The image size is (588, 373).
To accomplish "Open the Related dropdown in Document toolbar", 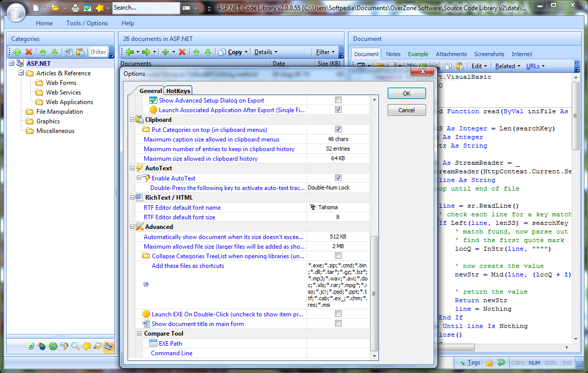I will coord(508,66).
